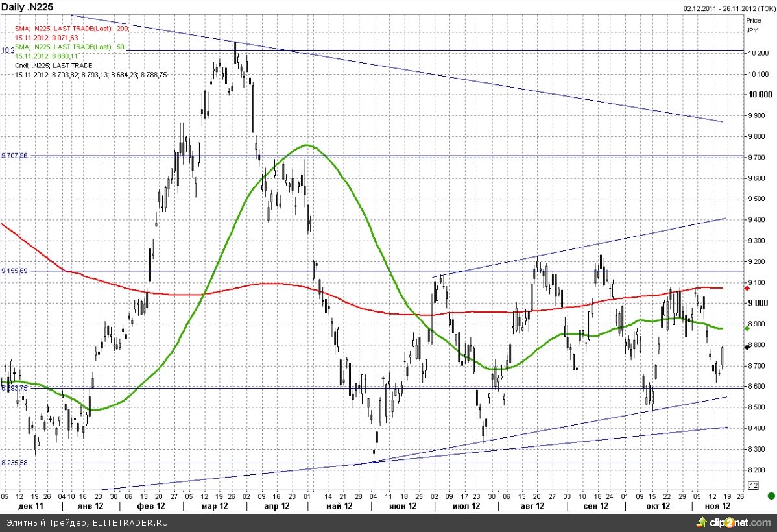Image resolution: width=777 pixels, height=532 pixels.
Task: Click the date range text at top right
Action: click(728, 8)
